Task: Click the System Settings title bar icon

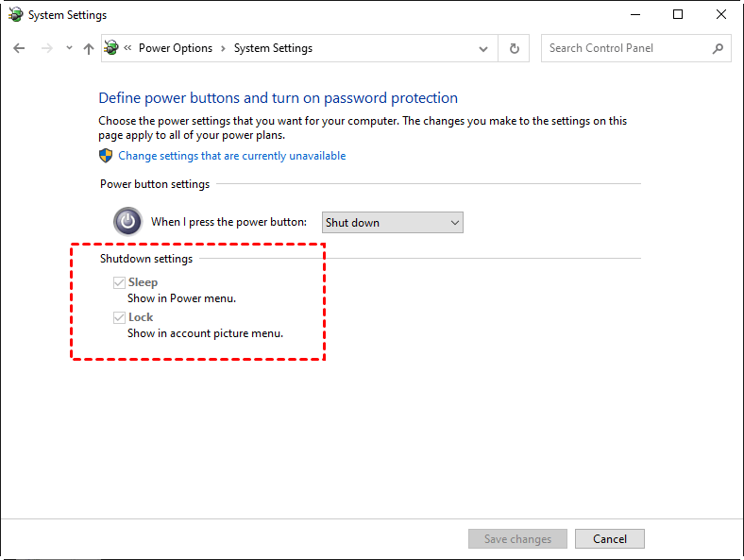Action: (15, 15)
